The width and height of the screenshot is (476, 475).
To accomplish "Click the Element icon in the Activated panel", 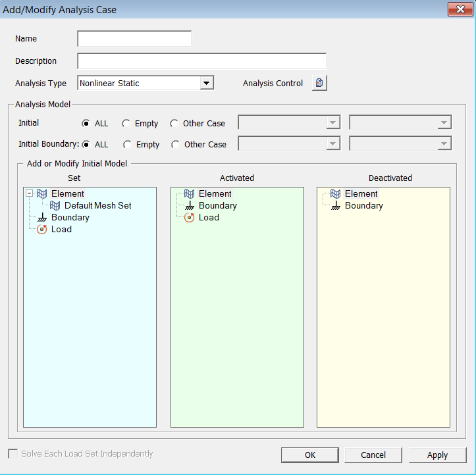I will click(x=190, y=194).
